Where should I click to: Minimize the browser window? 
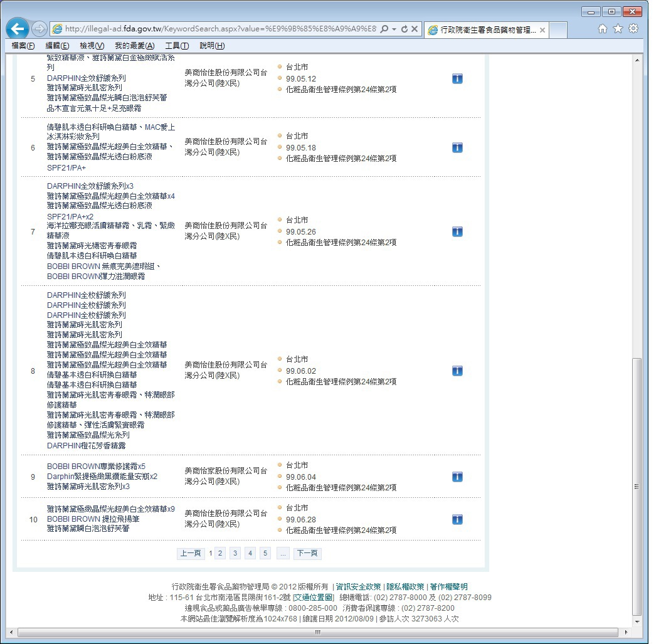coord(591,12)
